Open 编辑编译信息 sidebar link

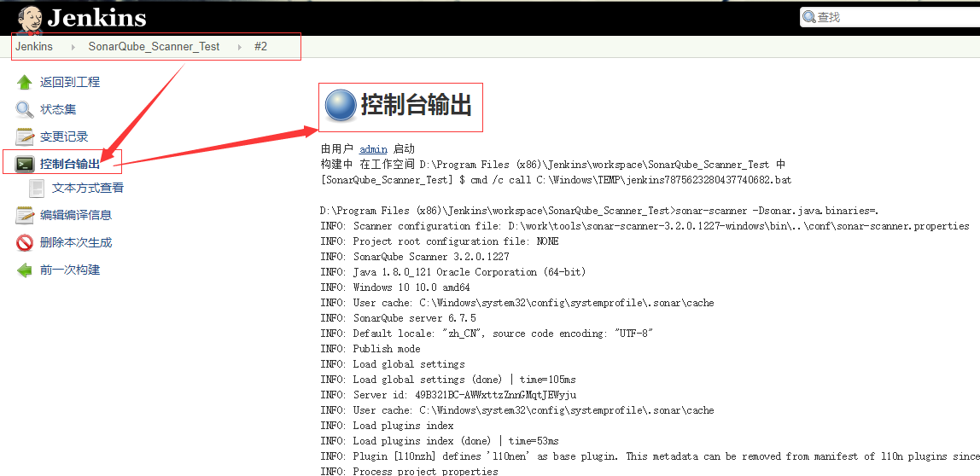[76, 216]
